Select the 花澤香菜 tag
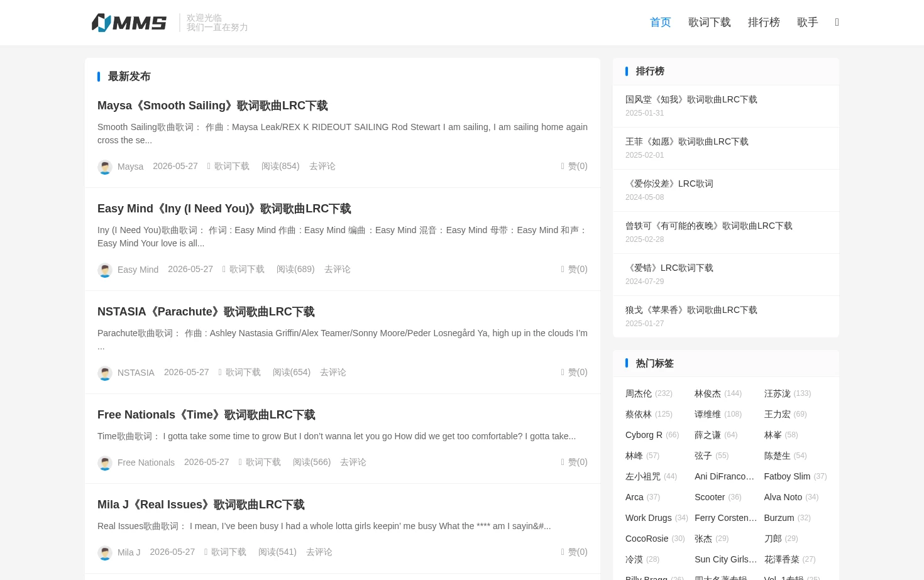Image resolution: width=924 pixels, height=580 pixels. 781,559
